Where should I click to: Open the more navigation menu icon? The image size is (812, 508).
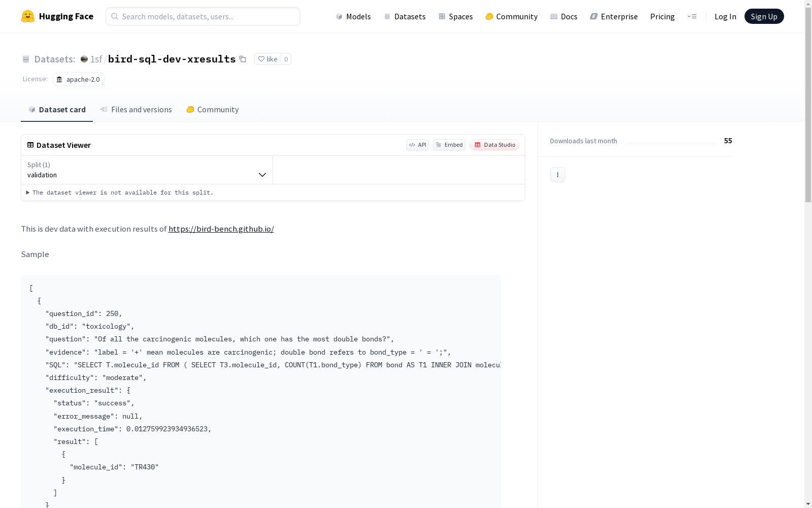[692, 16]
